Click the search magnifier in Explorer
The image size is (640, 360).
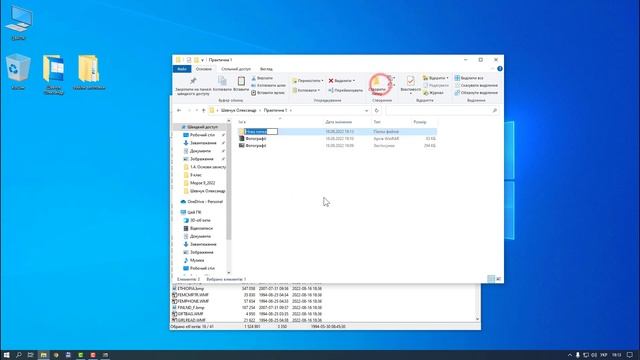(495, 110)
